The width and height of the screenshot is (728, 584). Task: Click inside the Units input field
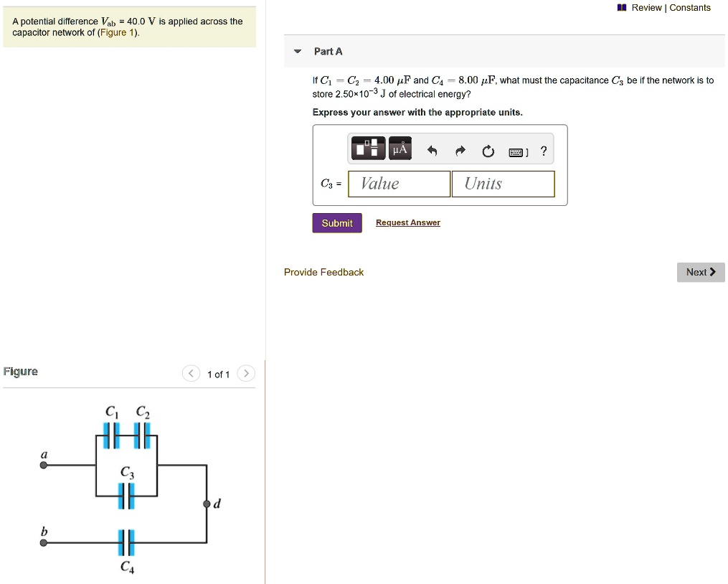coord(502,184)
